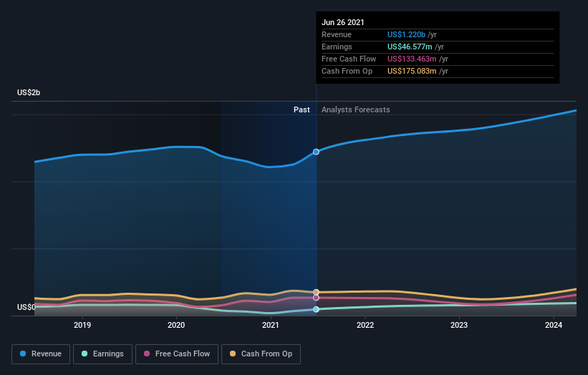The image size is (588, 375).
Task: Click the 2022 x-axis label
Action: 365,325
